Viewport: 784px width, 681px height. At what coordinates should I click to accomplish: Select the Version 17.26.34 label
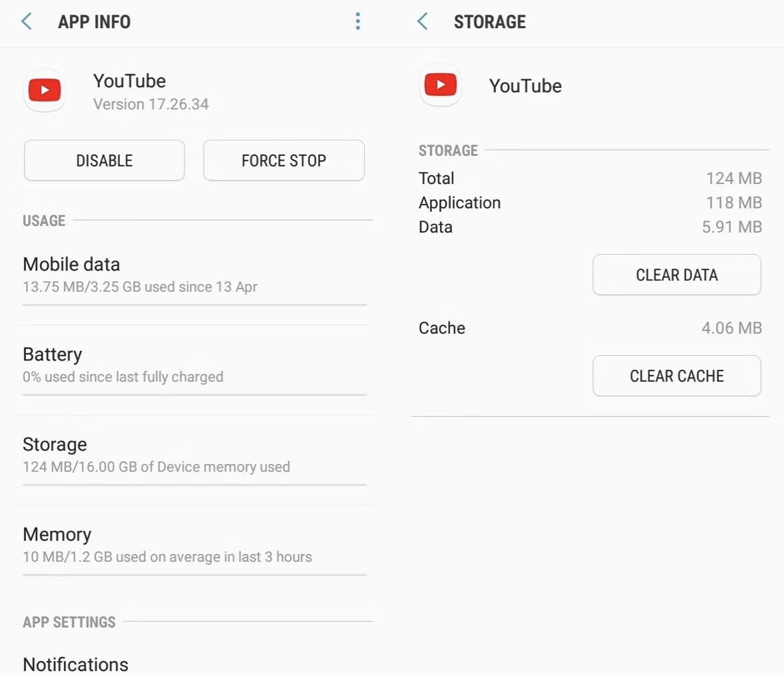(x=151, y=104)
